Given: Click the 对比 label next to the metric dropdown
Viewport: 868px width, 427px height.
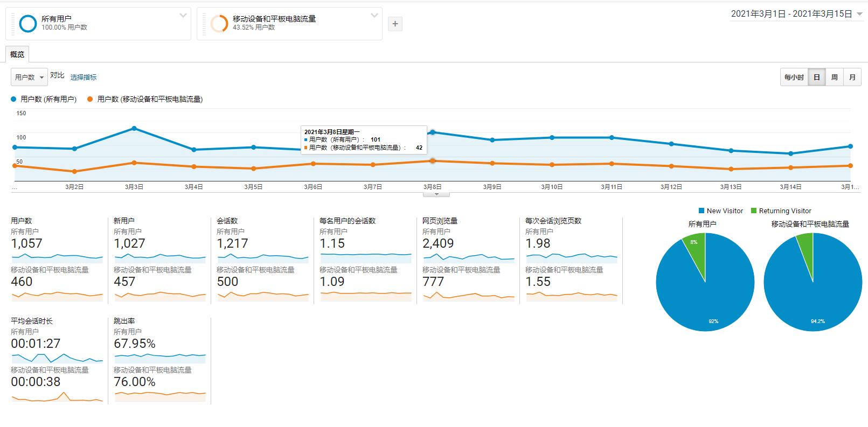Looking at the screenshot, I should click(57, 75).
